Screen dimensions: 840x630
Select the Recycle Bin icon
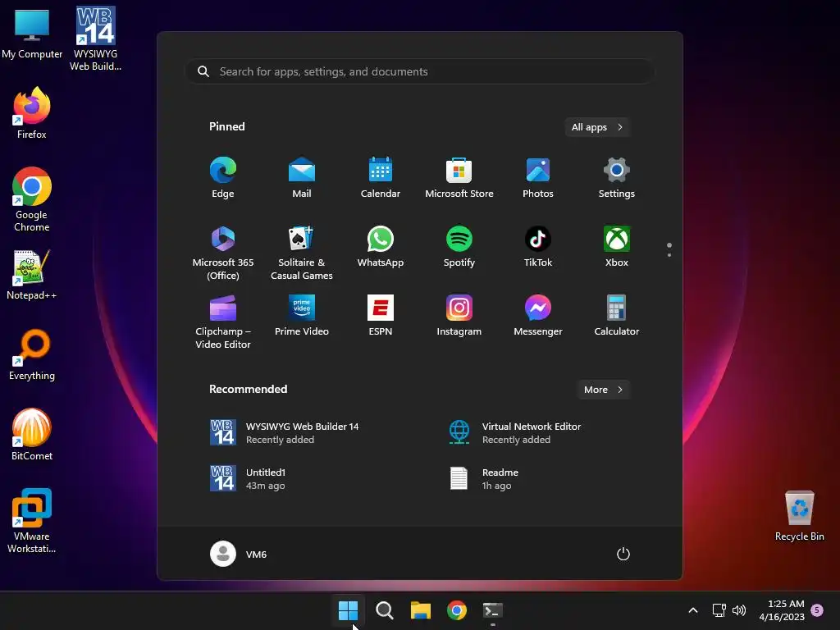799,516
